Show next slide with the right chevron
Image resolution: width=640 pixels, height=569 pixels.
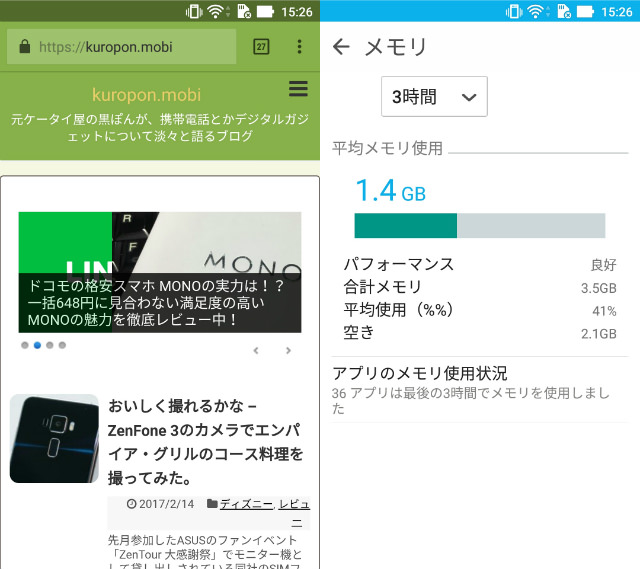288,350
